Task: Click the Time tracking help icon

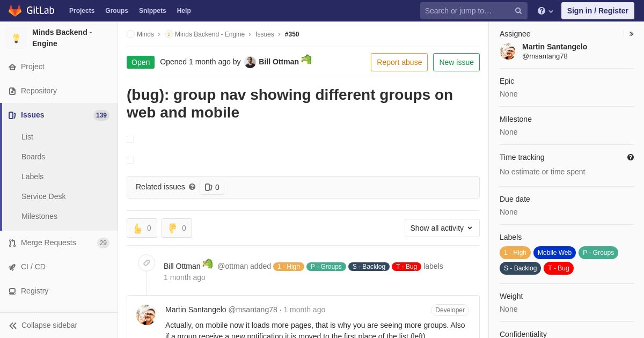Action: [631, 157]
